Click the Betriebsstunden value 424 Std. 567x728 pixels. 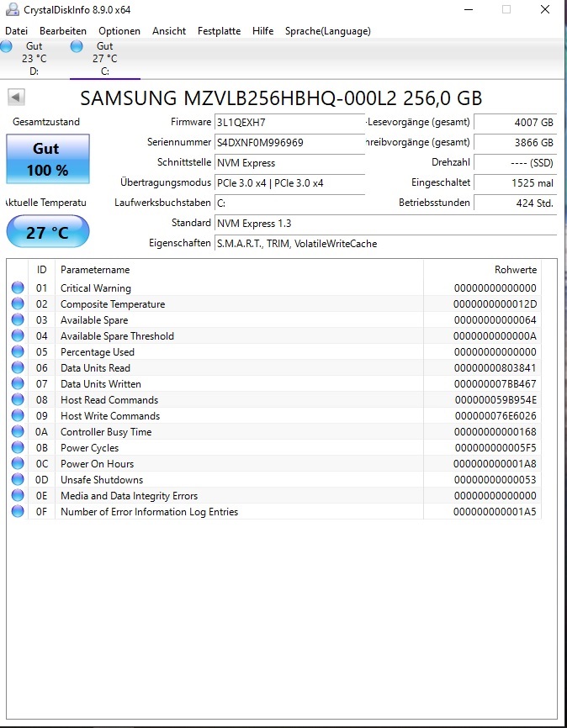516,203
